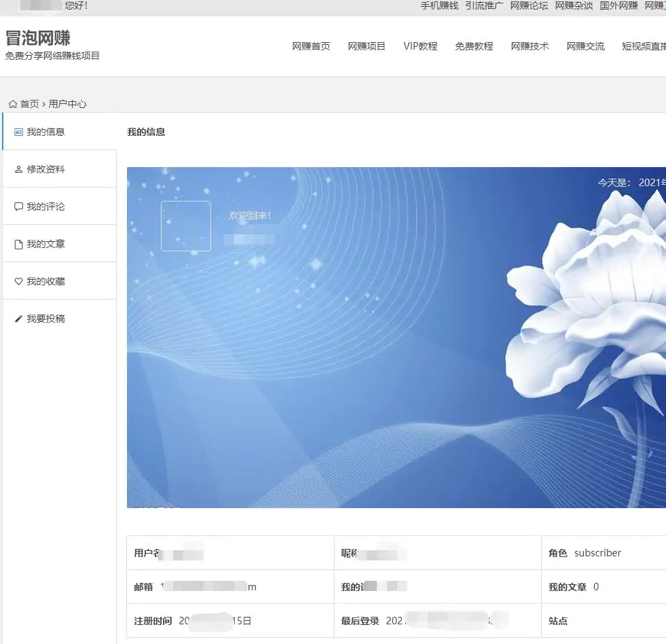Click the 您好! greeting at top
666x644 pixels.
(x=76, y=5)
